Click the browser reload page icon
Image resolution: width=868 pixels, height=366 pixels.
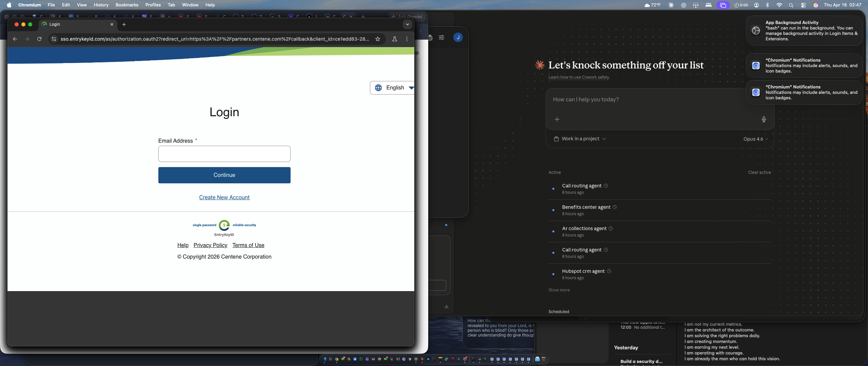[x=39, y=39]
